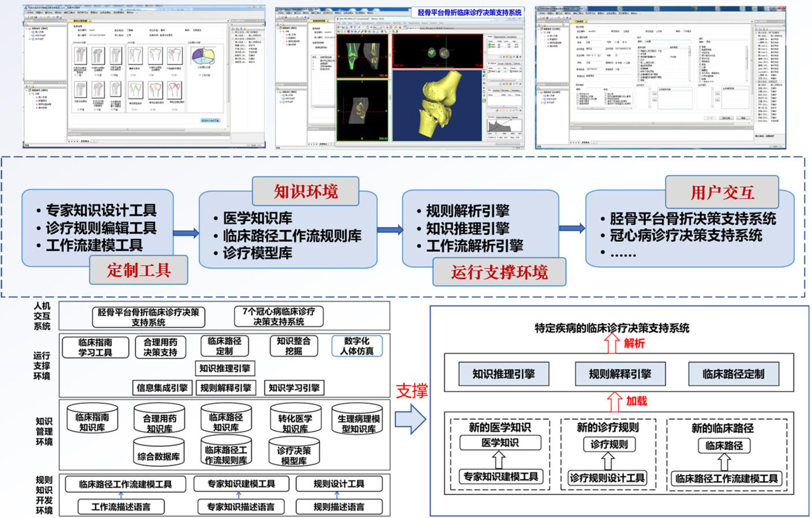Click the 诊疗决策模型库 database cylinder
Screen dimensions: 812x518
pyautogui.click(x=294, y=453)
